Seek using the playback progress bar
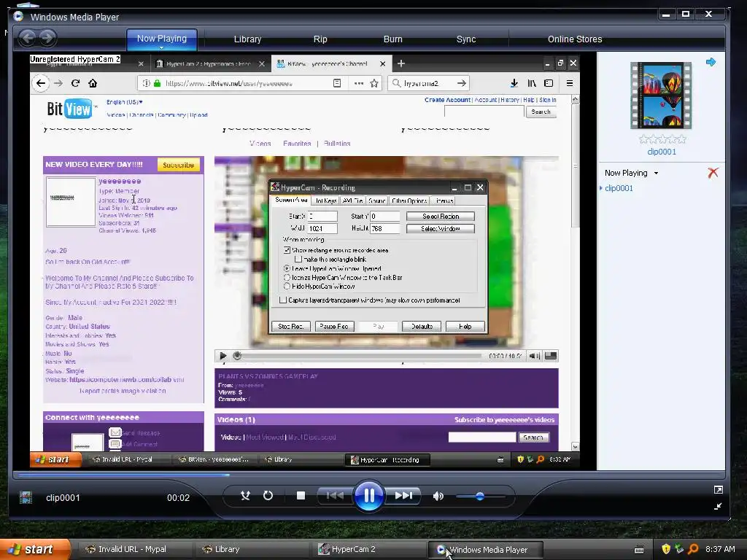The width and height of the screenshot is (747, 560). tap(368, 474)
